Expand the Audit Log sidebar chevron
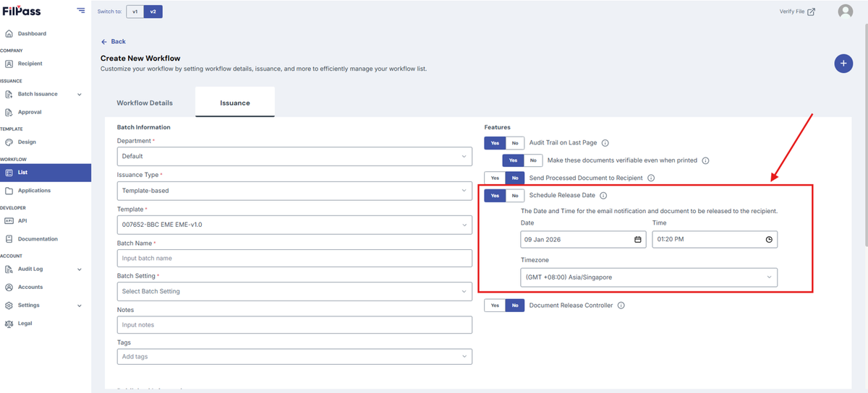Screen dimensions: 868x393 [x=80, y=269]
